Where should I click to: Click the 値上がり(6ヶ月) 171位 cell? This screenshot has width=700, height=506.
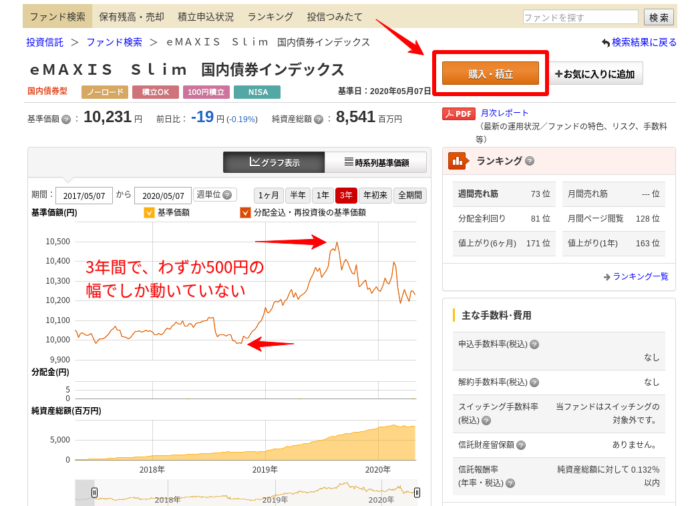[504, 243]
